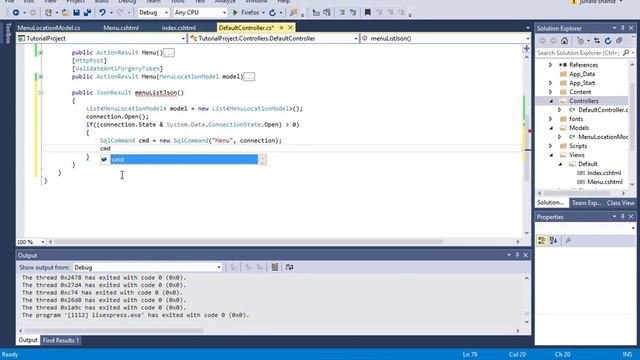Click the Save All toolbar icon
This screenshot has height=360, width=640.
coord(87,13)
